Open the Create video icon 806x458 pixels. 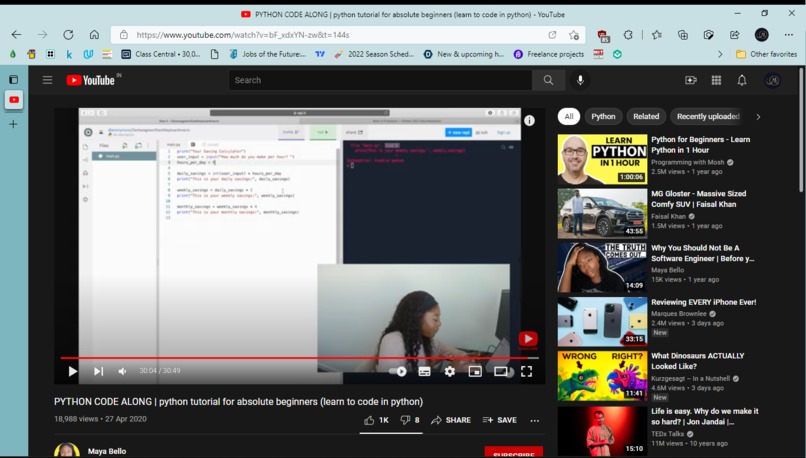click(x=691, y=80)
